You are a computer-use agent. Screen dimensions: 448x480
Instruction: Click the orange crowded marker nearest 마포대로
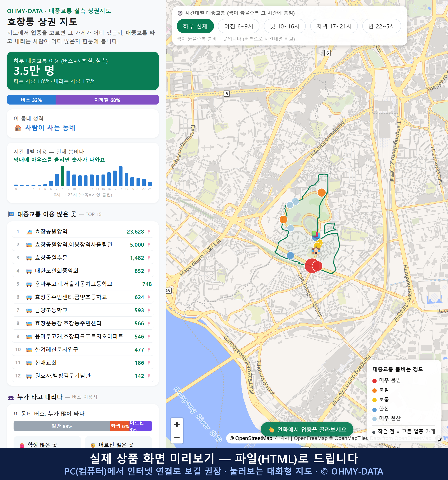click(x=283, y=220)
